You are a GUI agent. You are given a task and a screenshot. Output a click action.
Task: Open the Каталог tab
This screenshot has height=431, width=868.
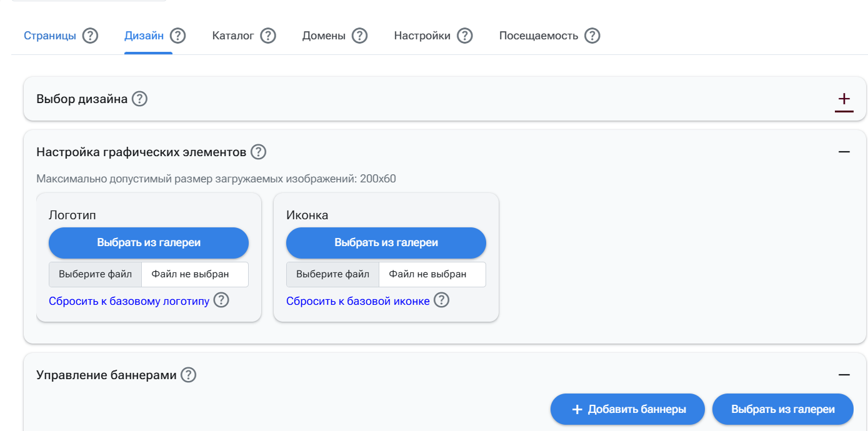point(233,36)
